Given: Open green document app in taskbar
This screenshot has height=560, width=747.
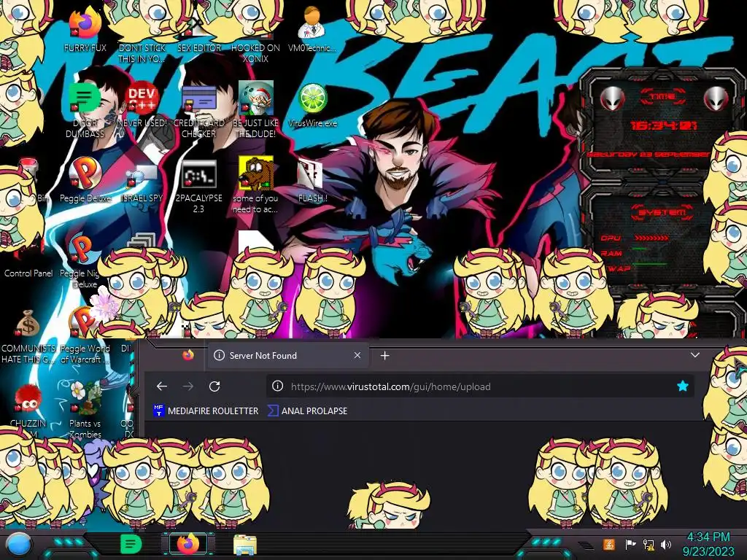Looking at the screenshot, I should [131, 544].
